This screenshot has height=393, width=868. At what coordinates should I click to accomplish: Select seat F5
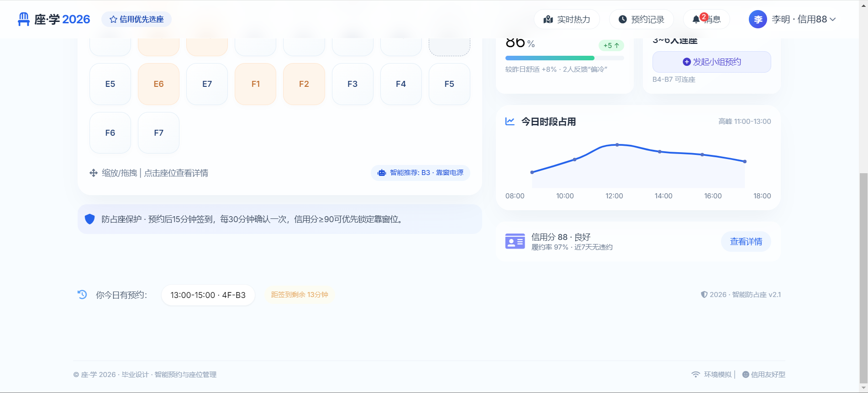click(x=449, y=84)
